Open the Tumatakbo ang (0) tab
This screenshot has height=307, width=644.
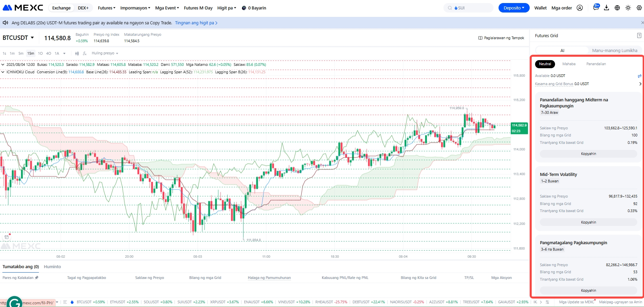tap(21, 266)
